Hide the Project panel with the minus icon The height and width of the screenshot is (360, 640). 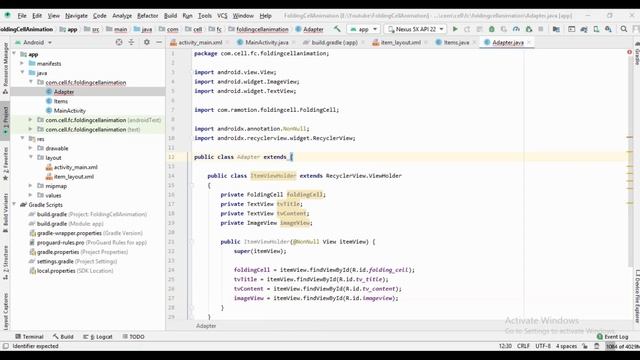tap(159, 42)
